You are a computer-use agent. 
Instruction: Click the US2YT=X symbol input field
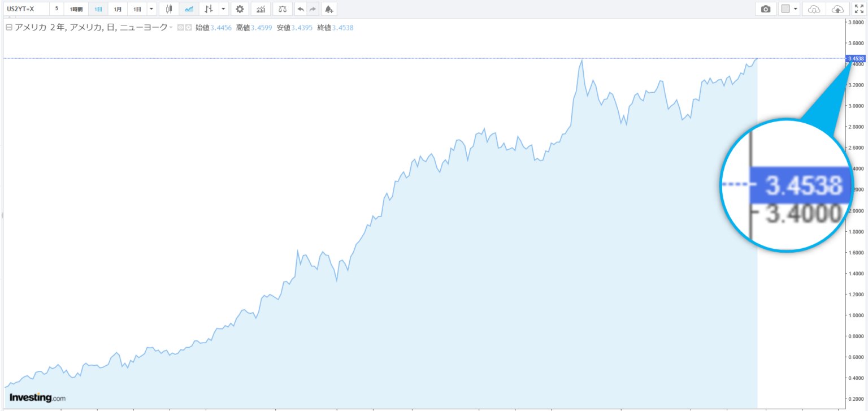click(27, 9)
